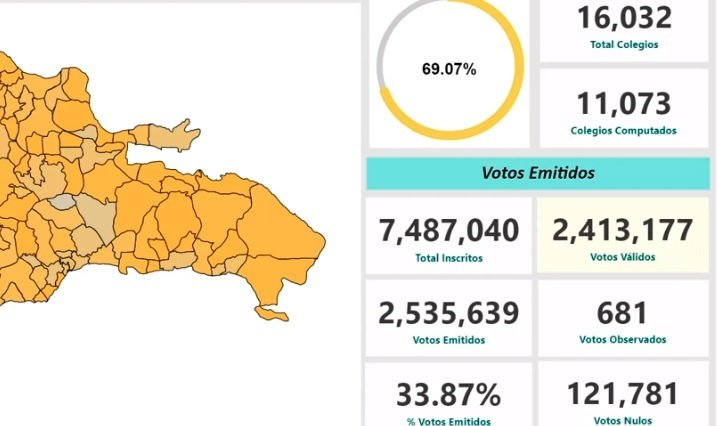Select the Total Inscritos card 7,487,040

(449, 236)
